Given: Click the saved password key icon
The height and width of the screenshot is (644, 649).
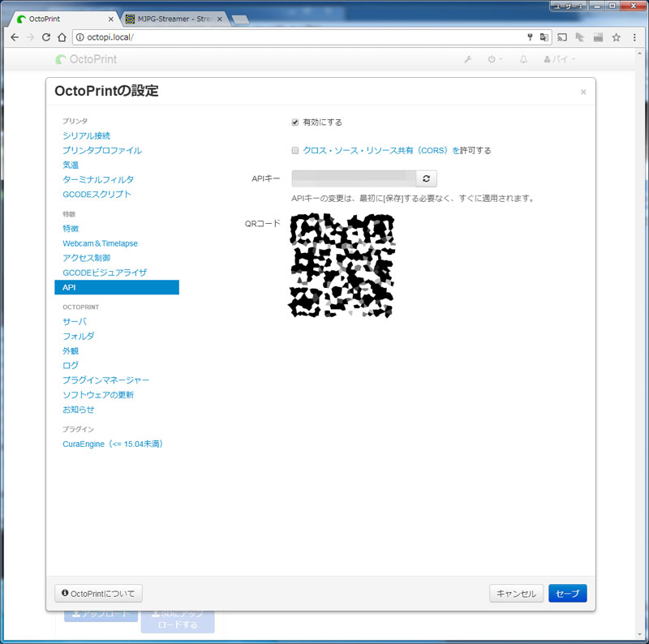Looking at the screenshot, I should tap(530, 37).
